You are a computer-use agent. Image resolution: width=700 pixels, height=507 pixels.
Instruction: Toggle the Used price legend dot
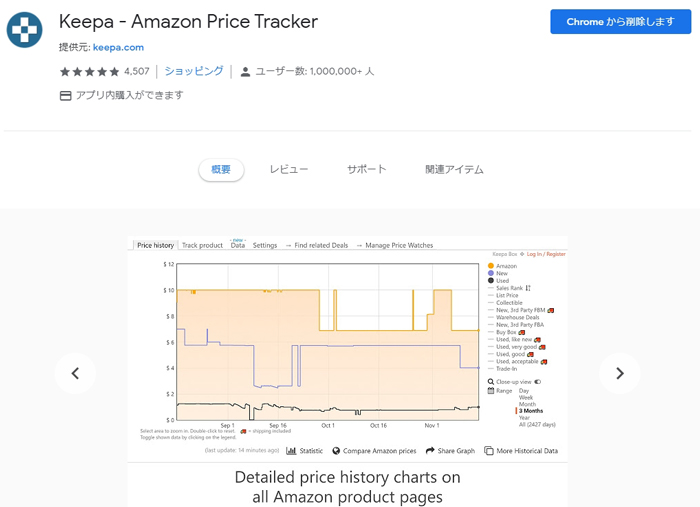491,281
